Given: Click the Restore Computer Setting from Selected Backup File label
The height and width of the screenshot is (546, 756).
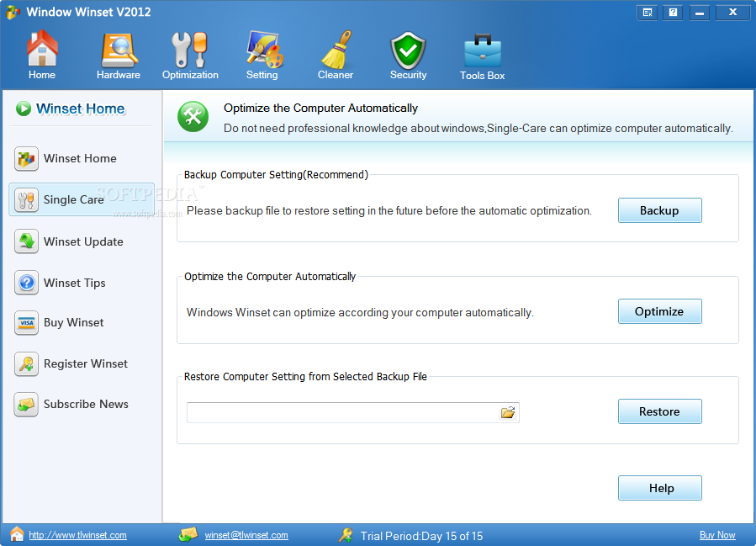Looking at the screenshot, I should [305, 377].
